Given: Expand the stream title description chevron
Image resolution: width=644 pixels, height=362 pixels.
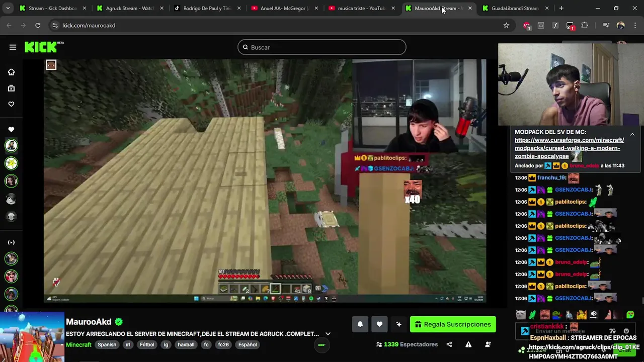Looking at the screenshot, I should [328, 334].
